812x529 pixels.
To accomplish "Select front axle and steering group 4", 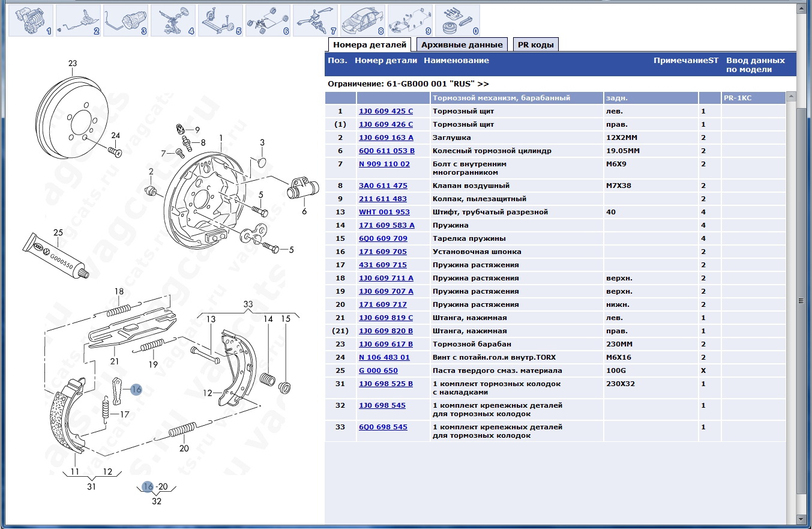I will tap(173, 20).
